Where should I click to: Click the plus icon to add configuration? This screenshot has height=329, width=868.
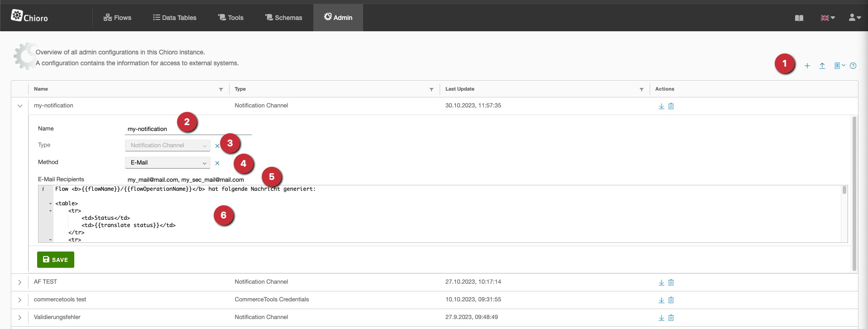point(807,66)
